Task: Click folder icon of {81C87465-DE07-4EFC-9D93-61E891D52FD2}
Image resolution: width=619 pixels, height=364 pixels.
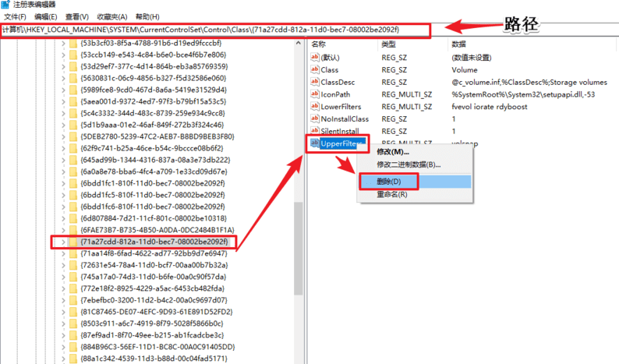Action: tap(73, 312)
